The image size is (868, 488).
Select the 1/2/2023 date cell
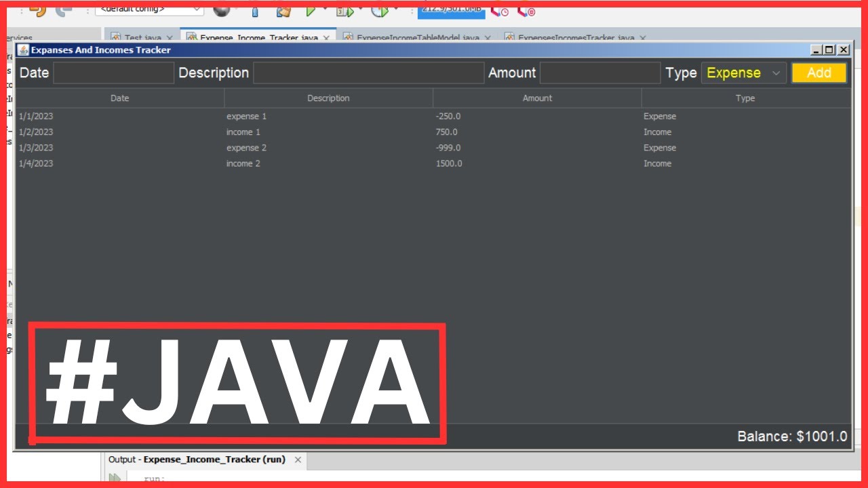(119, 132)
